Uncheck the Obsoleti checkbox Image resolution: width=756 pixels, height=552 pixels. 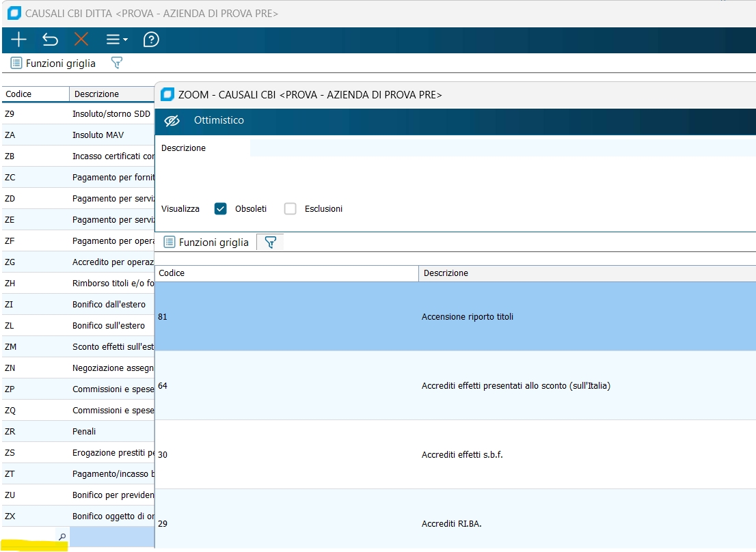(x=220, y=209)
